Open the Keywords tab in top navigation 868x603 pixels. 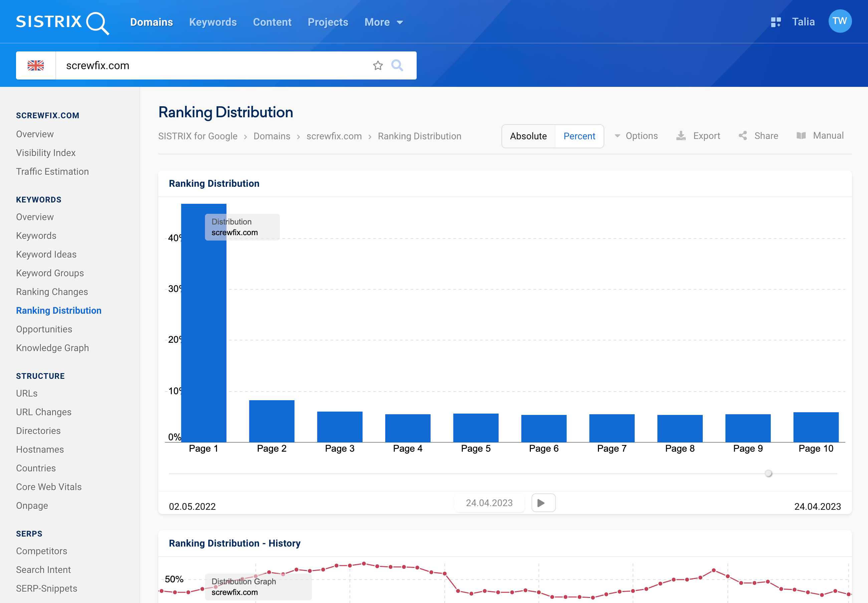tap(213, 22)
